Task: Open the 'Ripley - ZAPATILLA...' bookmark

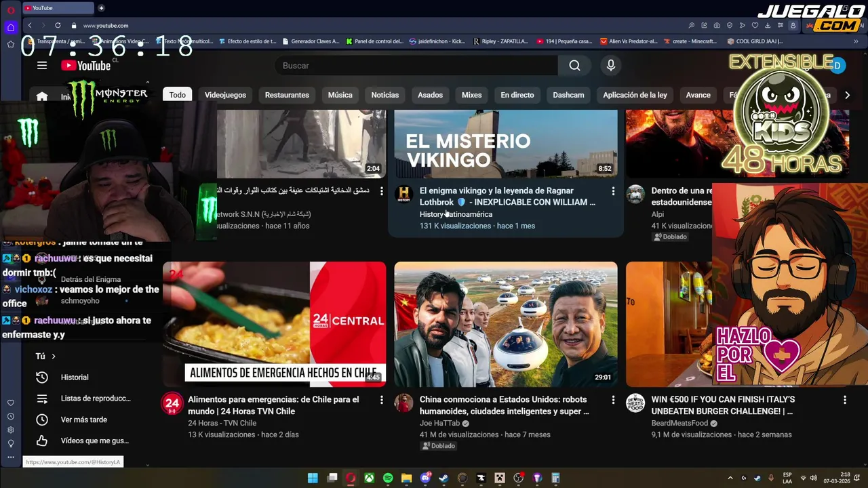Action: tap(500, 41)
